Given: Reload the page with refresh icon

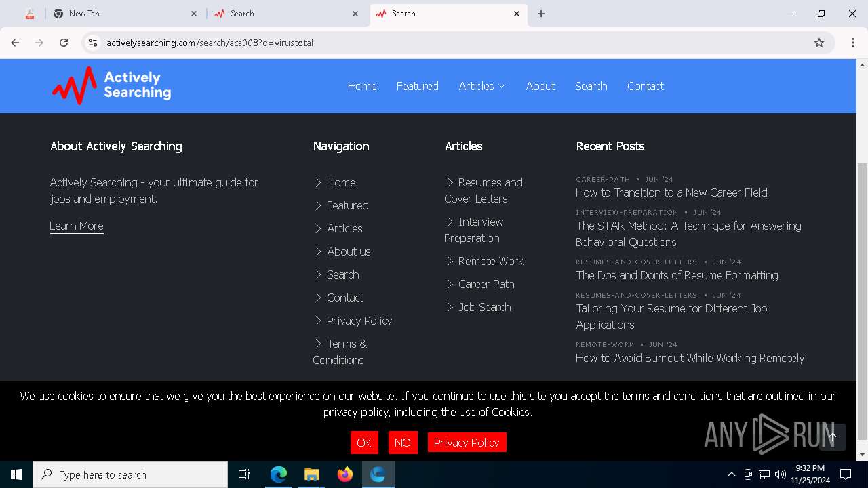Looking at the screenshot, I should click(64, 43).
